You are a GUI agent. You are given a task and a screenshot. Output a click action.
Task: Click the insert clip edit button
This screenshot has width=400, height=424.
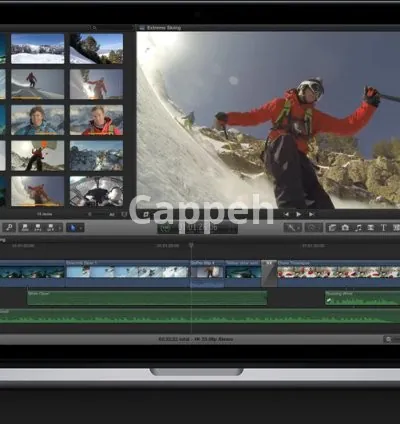tap(38, 228)
